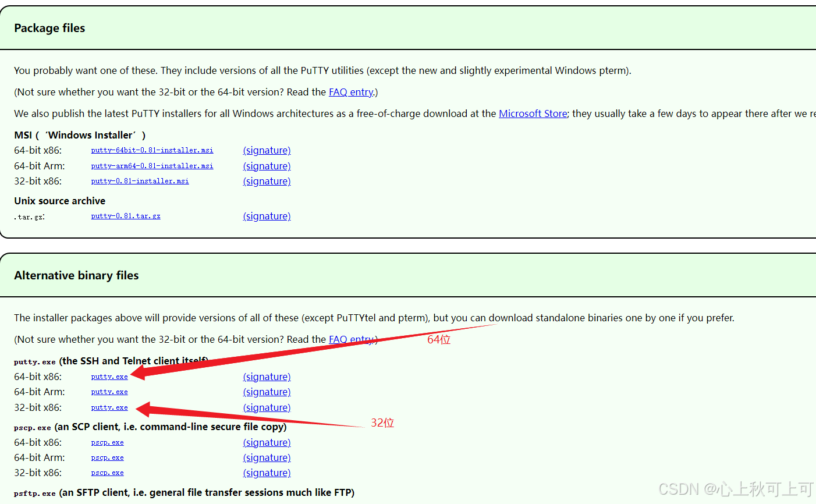The image size is (816, 504).
Task: Click the 'psftp.exe (an SFTP client...)' heading
Action: tap(184, 492)
